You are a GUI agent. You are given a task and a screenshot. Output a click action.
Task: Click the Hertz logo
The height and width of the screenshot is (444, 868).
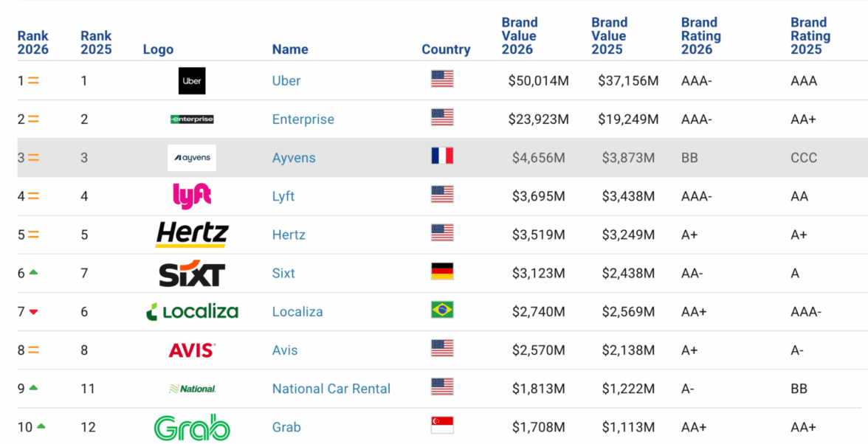pyautogui.click(x=192, y=235)
